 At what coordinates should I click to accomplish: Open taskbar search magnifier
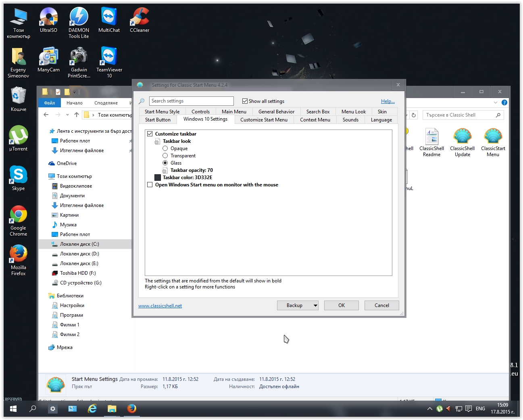point(33,409)
